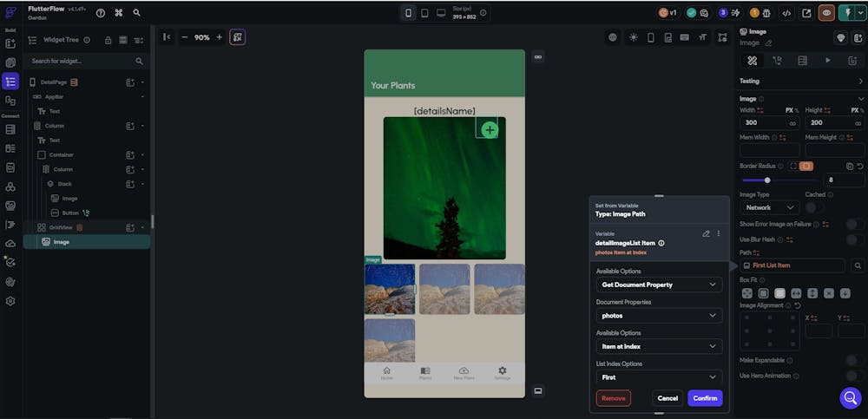Viewport: 868px width, 419px height.
Task: Open the floating magnifier help button
Action: point(851,396)
